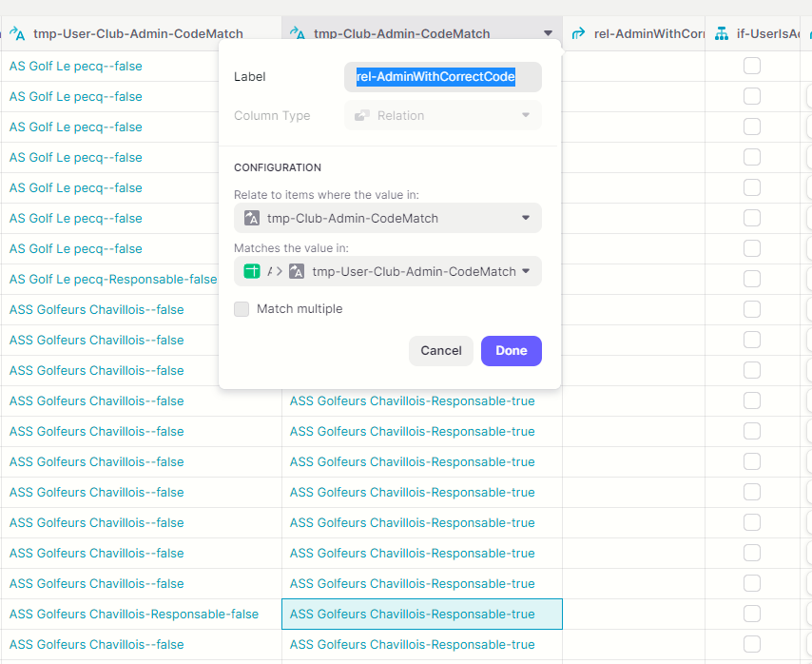Select the cell ASS Golfeurs Chavillois-Responsable-false
This screenshot has width=812, height=664.
(142, 614)
